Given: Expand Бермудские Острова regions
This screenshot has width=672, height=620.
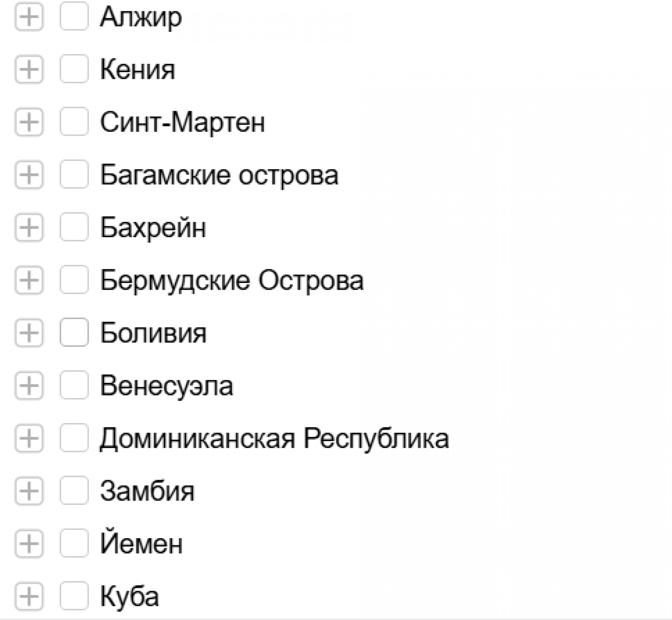Looking at the screenshot, I should coord(29,280).
